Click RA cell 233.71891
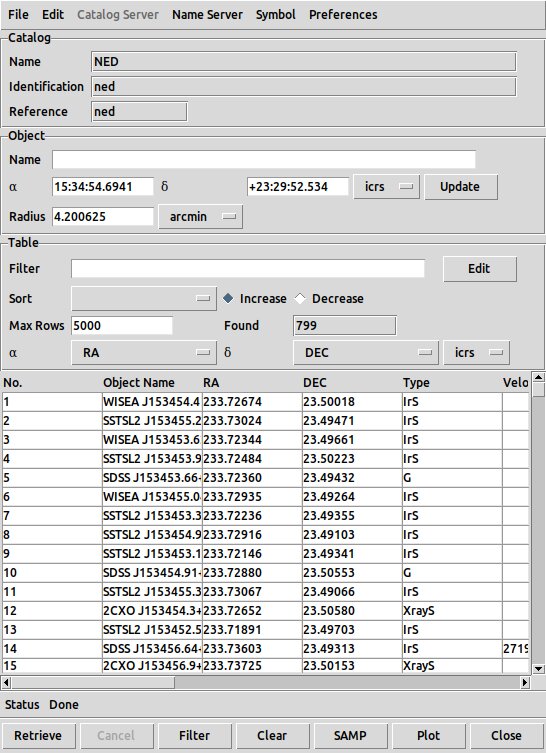 [252, 630]
